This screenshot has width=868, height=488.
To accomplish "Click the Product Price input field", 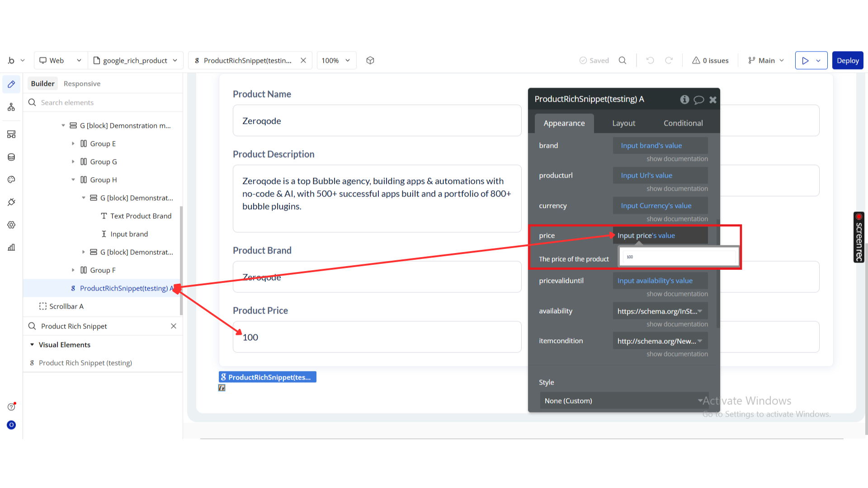I will (377, 337).
